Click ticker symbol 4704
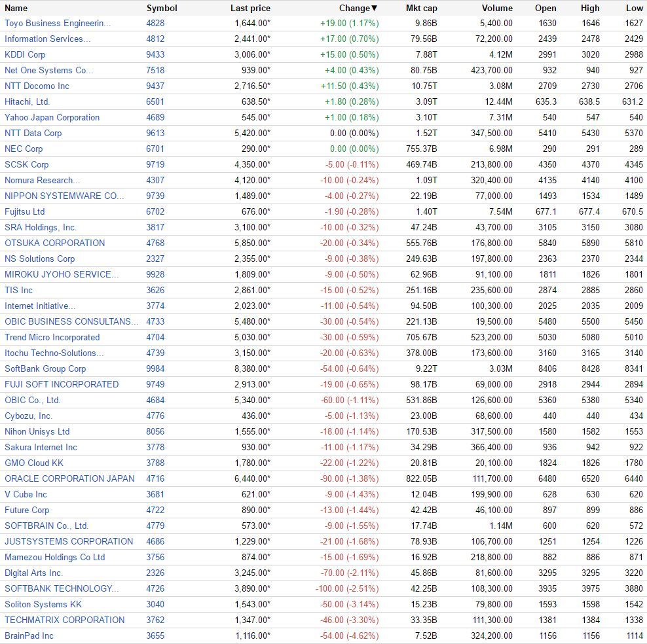Image resolution: width=647 pixels, height=644 pixels. 155,337
